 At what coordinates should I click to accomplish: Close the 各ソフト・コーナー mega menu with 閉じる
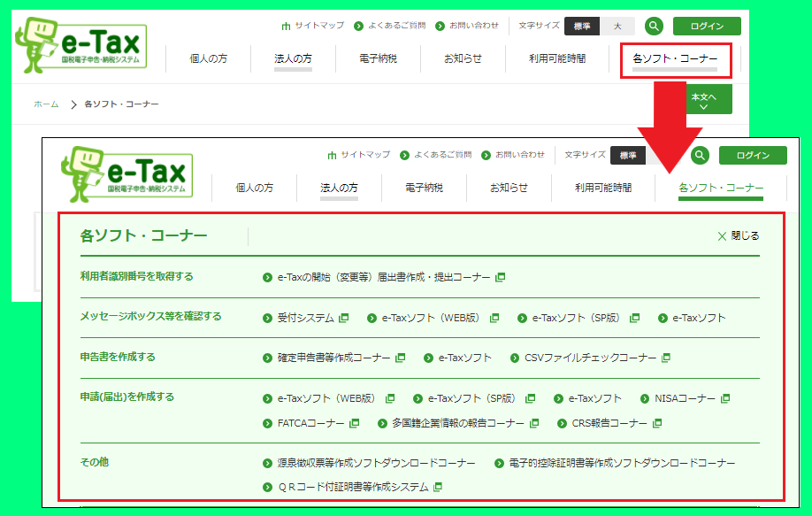point(739,235)
